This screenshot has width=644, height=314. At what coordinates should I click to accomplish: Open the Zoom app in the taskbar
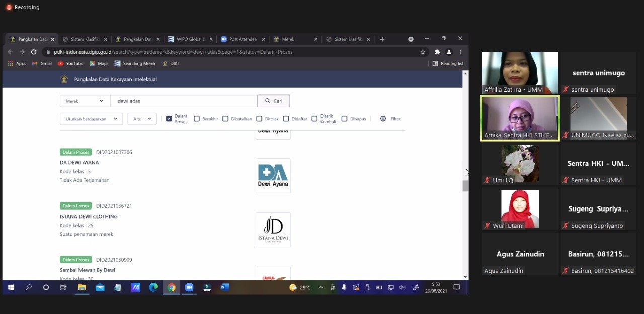pos(189,287)
